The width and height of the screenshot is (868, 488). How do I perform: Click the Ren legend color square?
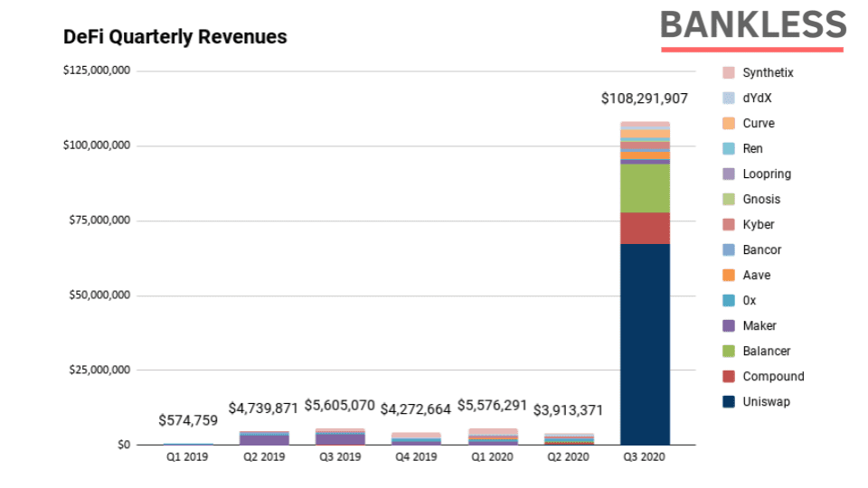click(x=729, y=148)
